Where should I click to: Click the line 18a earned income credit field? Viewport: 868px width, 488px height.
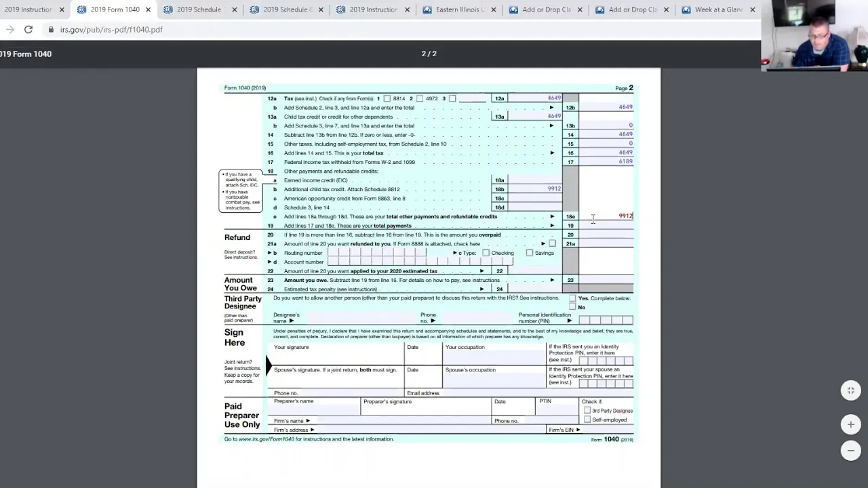535,180
